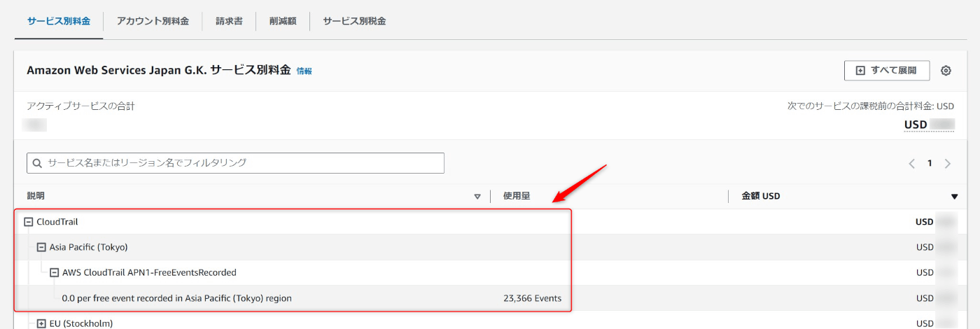The height and width of the screenshot is (329, 980).
Task: Switch to サービス別料金 tab
Action: click(x=59, y=21)
